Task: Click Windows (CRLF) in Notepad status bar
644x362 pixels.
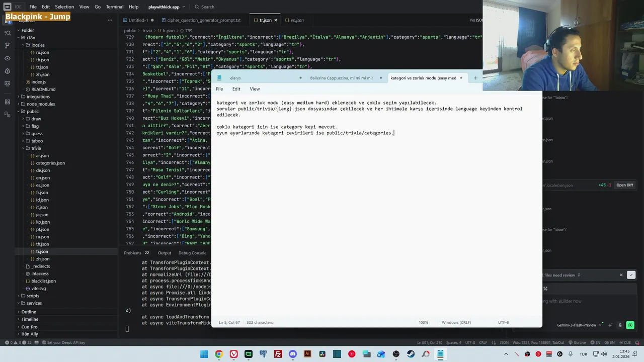Action: tap(456, 322)
